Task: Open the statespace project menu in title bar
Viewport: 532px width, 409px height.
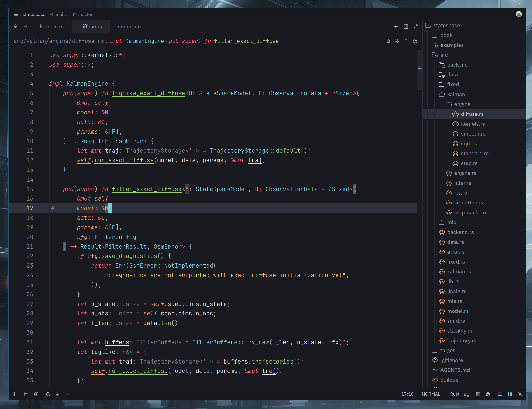Action: pos(34,14)
